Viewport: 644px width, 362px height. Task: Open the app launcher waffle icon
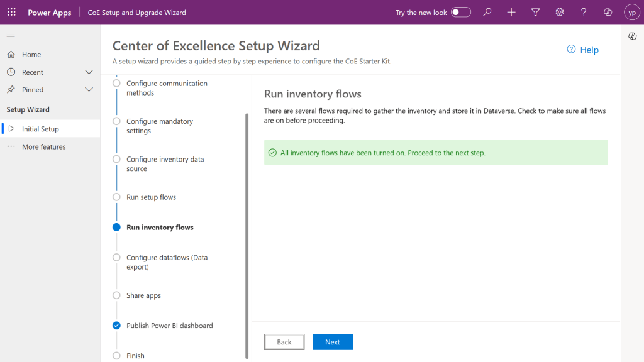pos(11,13)
